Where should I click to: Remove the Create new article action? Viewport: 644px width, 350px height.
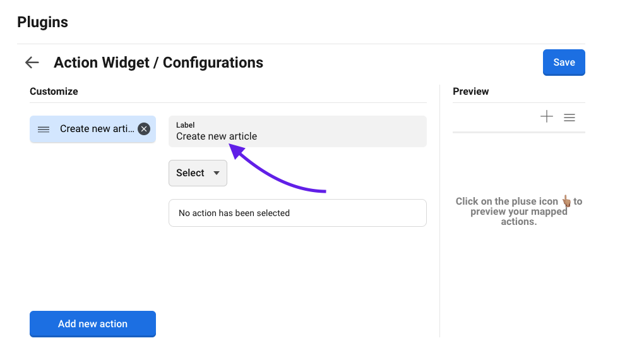144,129
